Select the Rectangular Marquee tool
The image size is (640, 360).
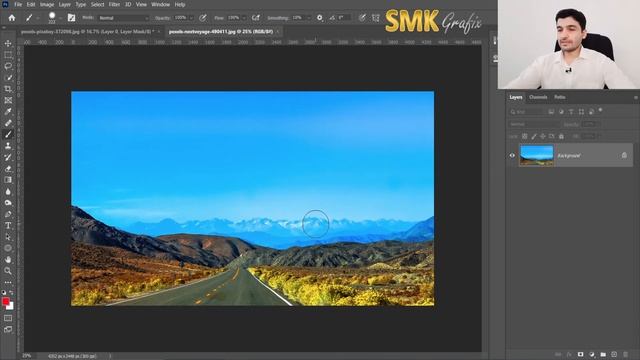pyautogui.click(x=8, y=55)
